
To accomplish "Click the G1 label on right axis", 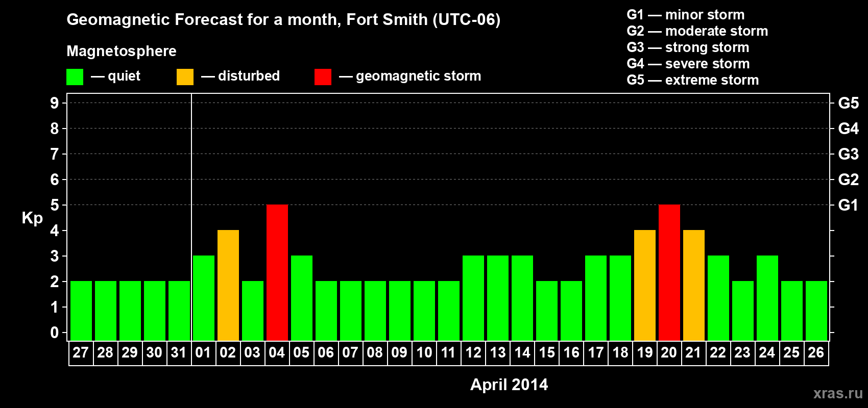I will click(849, 205).
